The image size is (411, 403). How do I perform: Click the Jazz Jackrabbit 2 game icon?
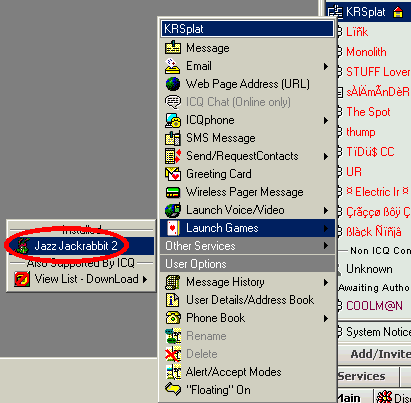(23, 246)
